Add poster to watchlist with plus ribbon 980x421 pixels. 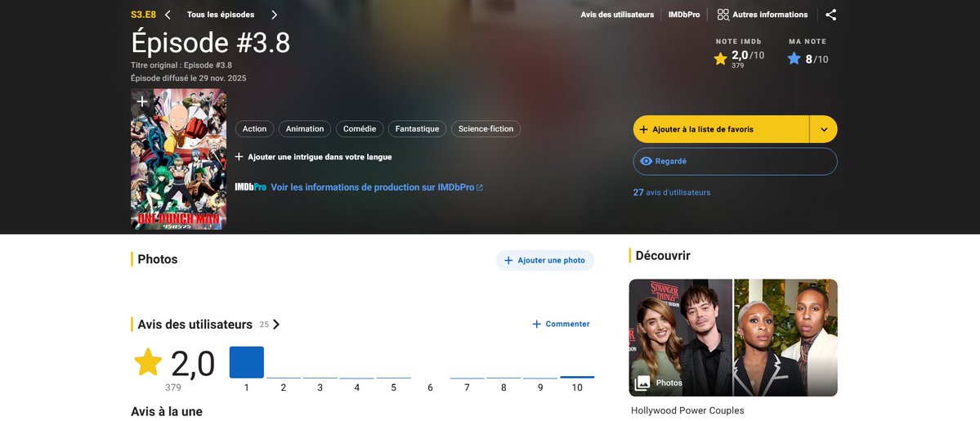click(x=142, y=101)
